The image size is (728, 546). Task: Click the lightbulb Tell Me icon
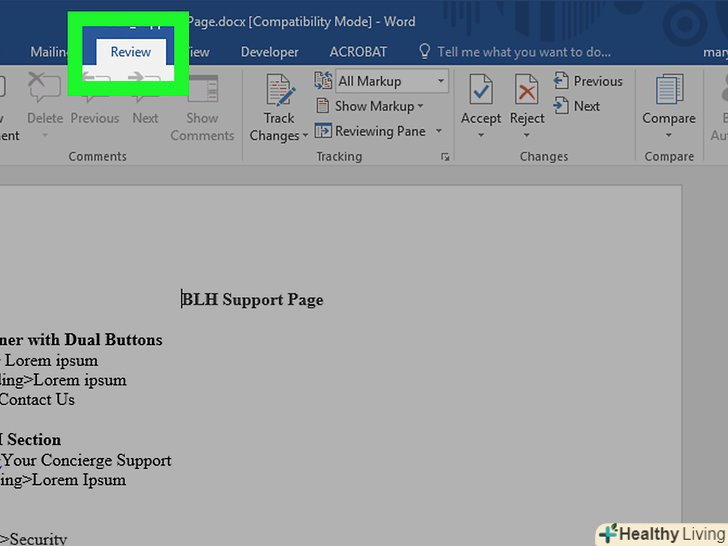point(424,52)
